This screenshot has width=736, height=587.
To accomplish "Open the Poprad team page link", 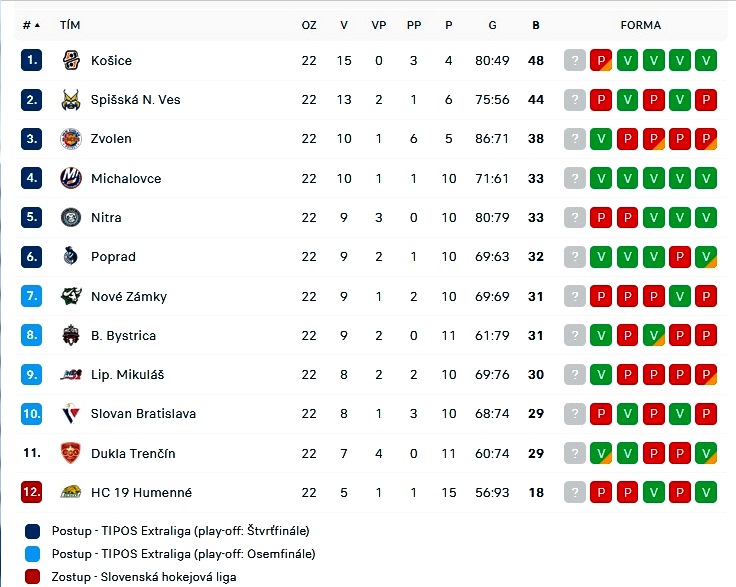I will click(x=113, y=257).
